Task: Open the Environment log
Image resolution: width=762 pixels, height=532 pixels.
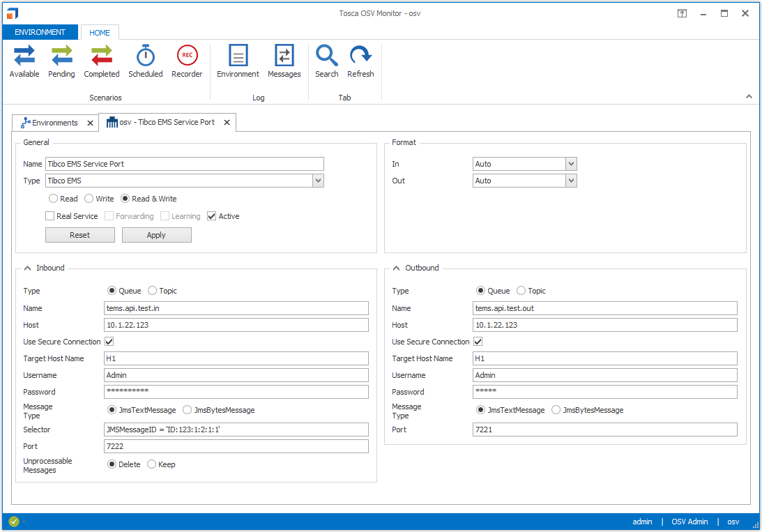Action: 238,61
